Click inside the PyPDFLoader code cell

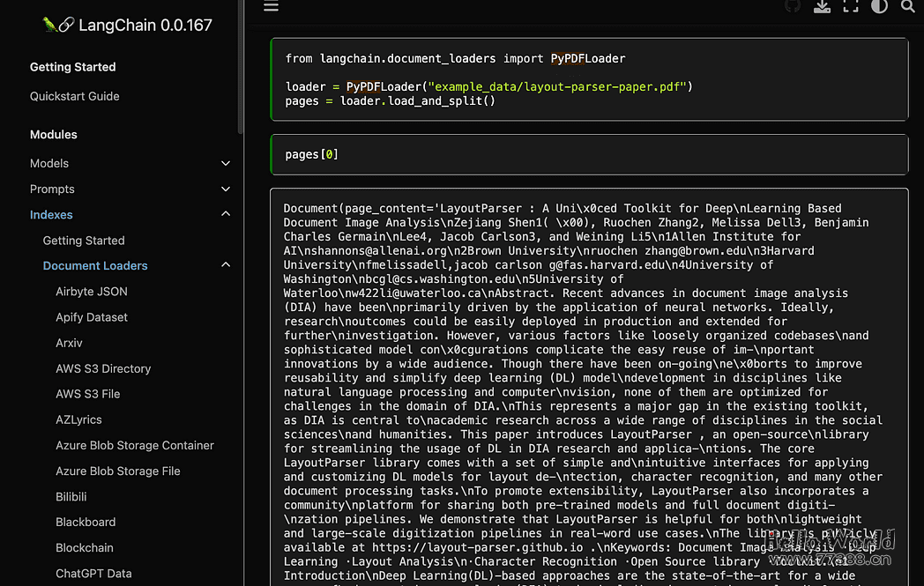click(x=588, y=79)
